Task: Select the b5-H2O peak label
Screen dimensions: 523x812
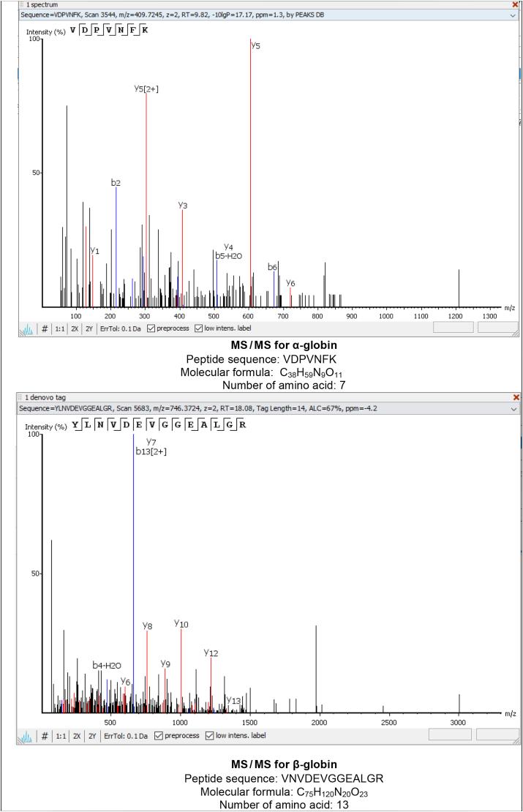Action: [228, 256]
